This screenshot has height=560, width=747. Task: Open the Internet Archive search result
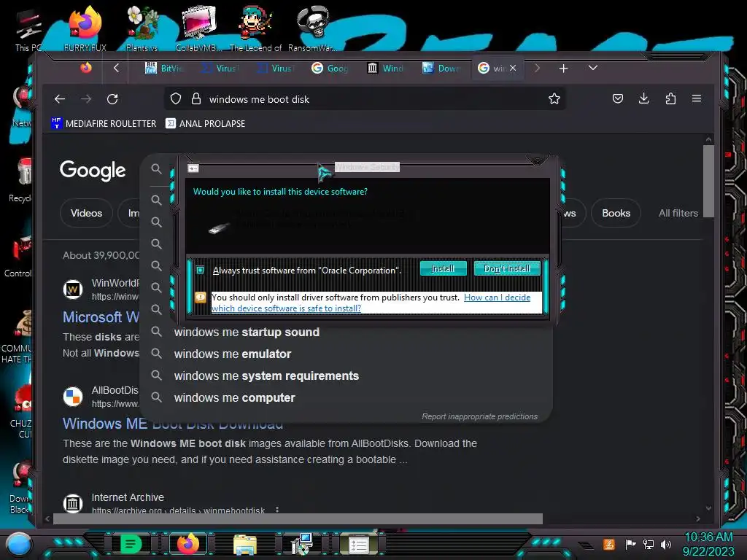click(128, 497)
